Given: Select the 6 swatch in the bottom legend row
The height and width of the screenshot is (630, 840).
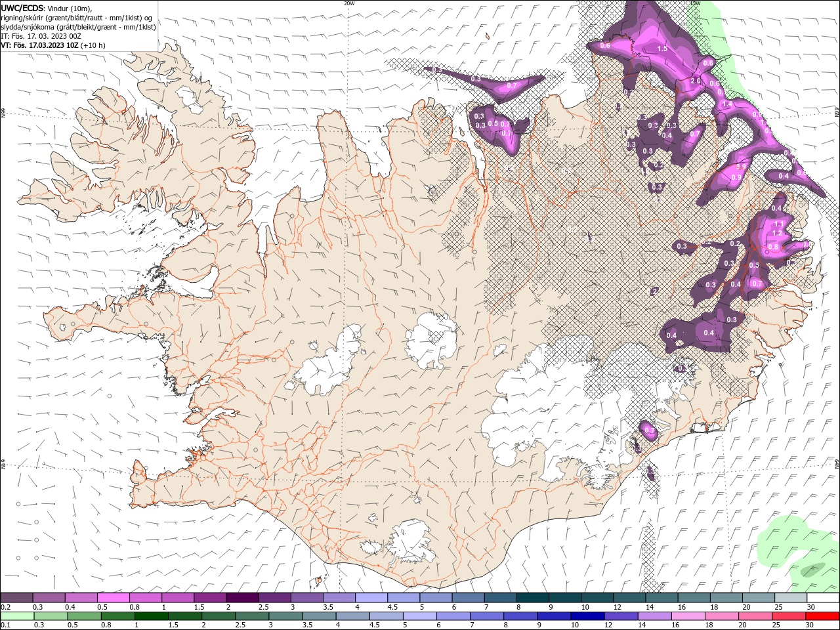Looking at the screenshot, I should 453,616.
